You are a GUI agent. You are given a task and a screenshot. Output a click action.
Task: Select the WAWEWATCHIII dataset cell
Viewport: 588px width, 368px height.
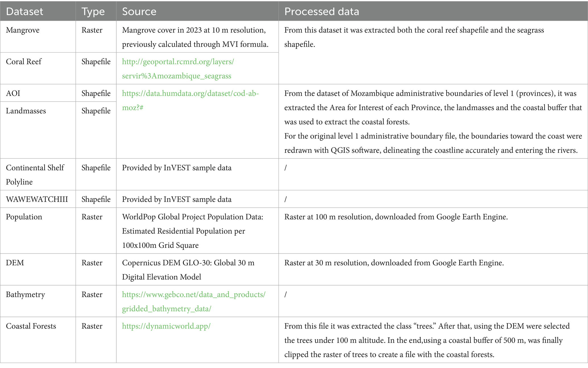(x=37, y=199)
